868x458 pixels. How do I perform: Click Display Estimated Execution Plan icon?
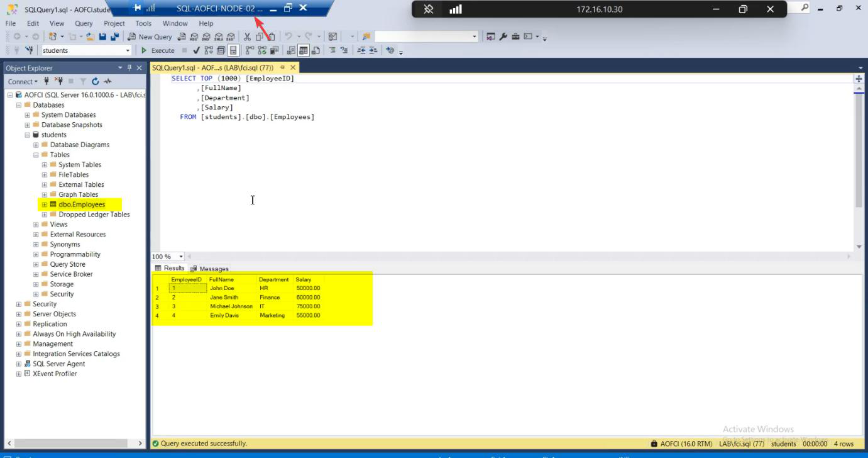click(x=209, y=50)
